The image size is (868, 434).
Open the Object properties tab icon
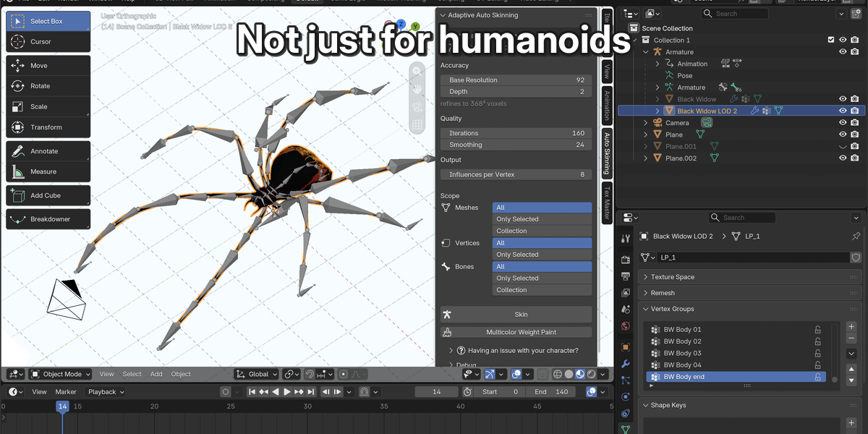(x=626, y=347)
